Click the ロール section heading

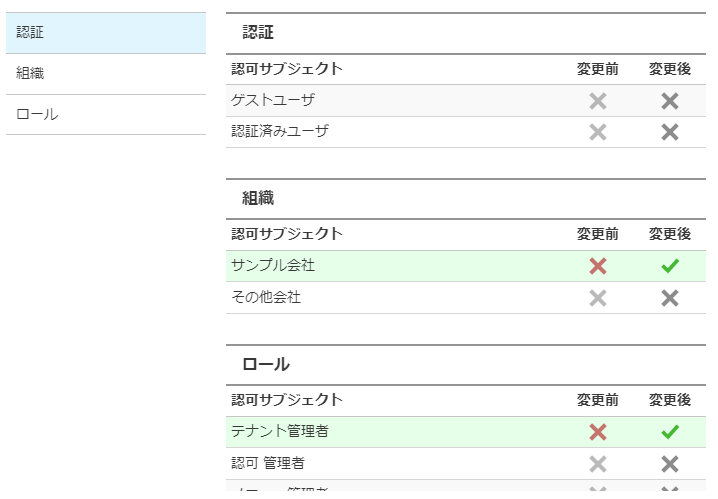[266, 364]
